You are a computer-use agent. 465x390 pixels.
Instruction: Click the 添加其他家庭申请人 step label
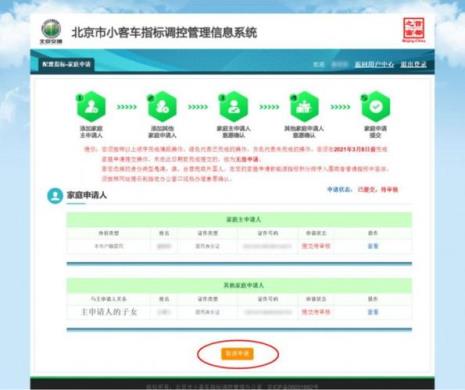coord(162,132)
